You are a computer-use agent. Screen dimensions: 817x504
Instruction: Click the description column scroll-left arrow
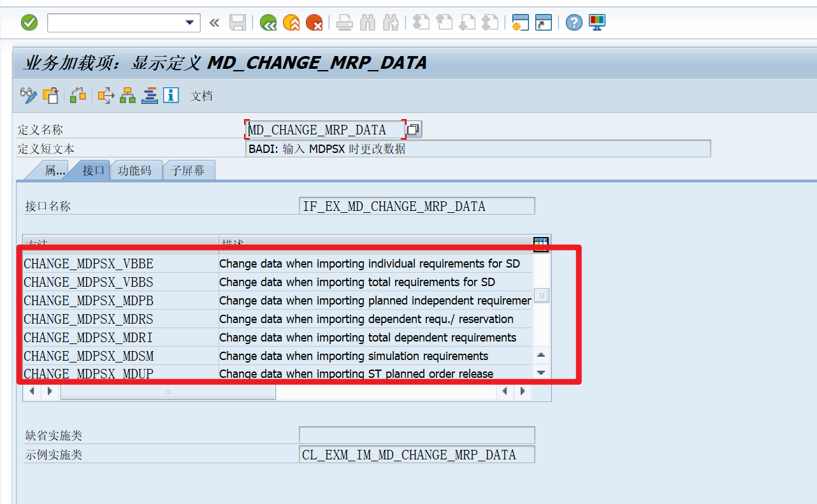coord(505,392)
